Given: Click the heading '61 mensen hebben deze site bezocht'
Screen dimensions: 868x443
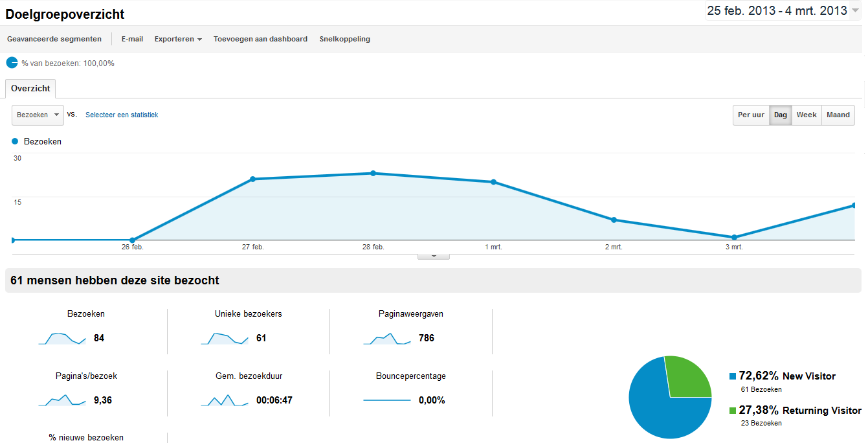Looking at the screenshot, I should tap(115, 280).
